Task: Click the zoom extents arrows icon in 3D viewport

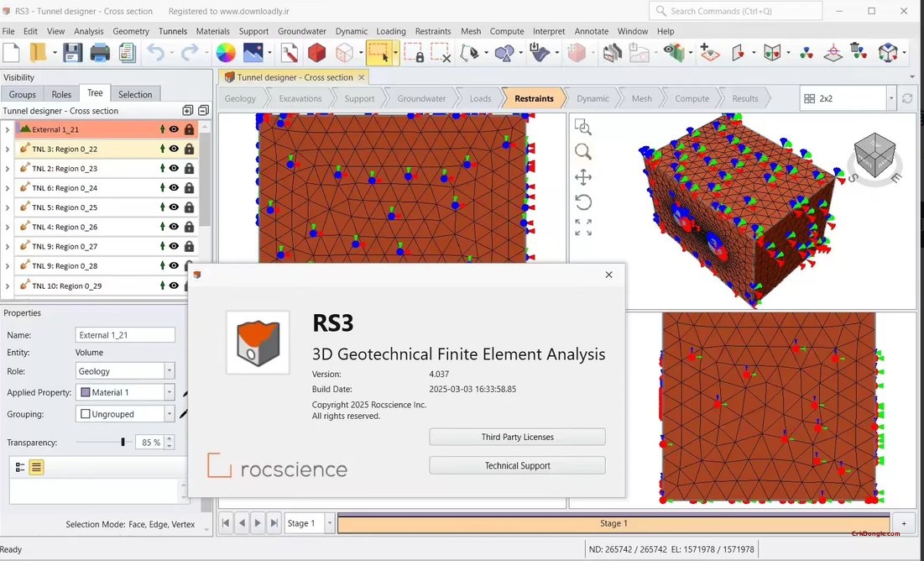Action: (x=582, y=228)
